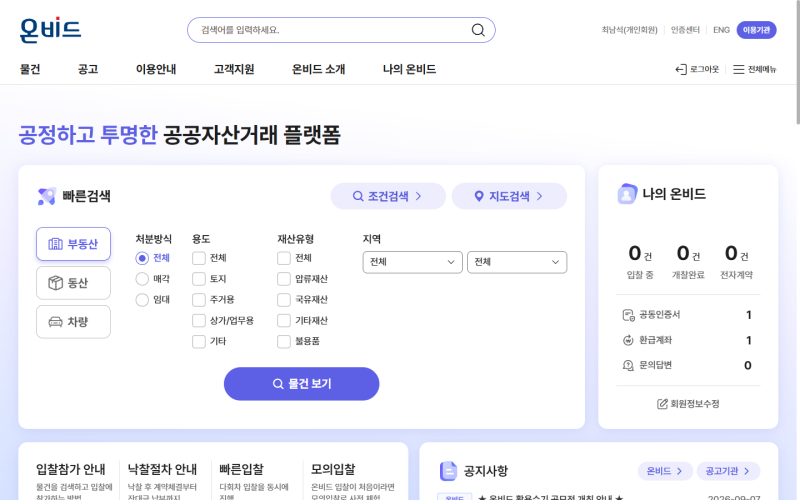
Task: Select the 전체 radio under 처분방식
Action: 142,258
